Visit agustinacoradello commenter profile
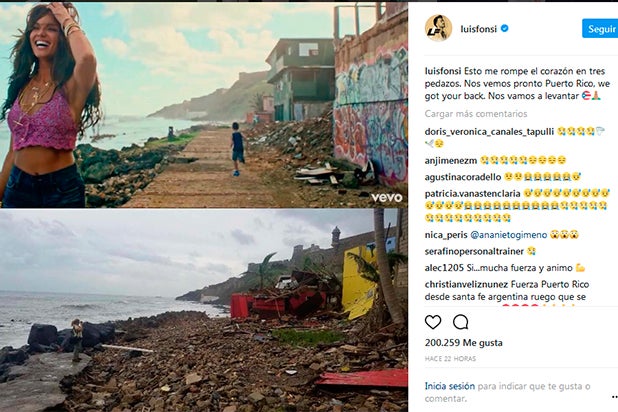This screenshot has width=618, height=412. [x=463, y=176]
